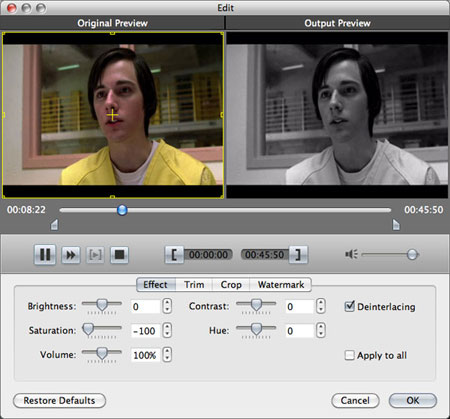The image size is (450, 419).
Task: Switch to the Crop tab
Action: (231, 285)
